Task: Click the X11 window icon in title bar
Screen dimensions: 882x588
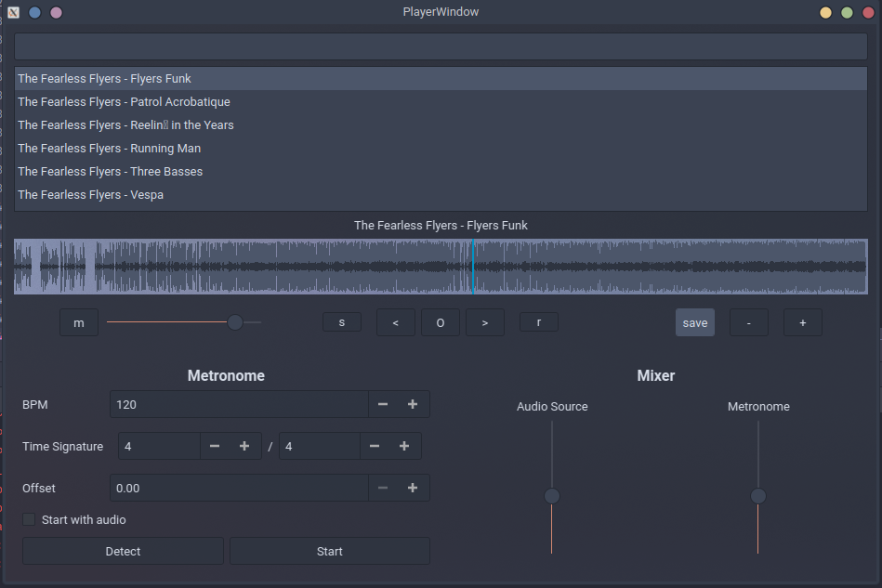Action: point(14,12)
